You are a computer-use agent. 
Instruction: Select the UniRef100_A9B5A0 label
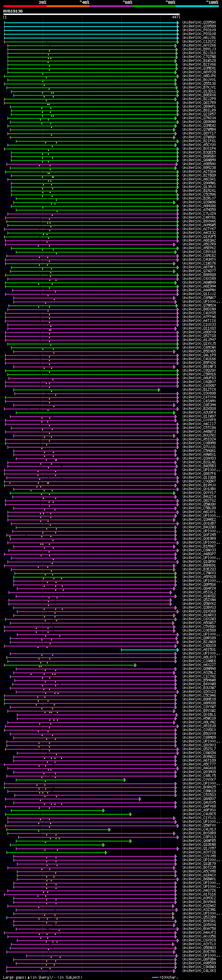pyautogui.click(x=199, y=164)
